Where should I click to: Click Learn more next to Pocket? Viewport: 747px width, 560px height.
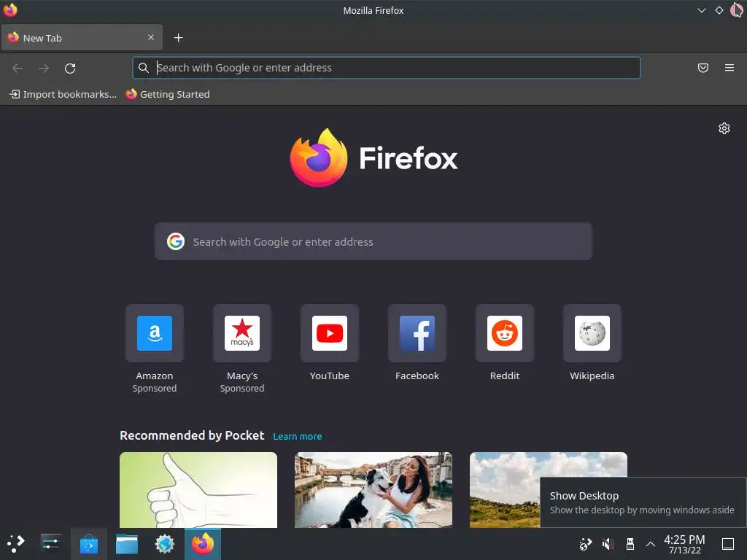point(298,436)
